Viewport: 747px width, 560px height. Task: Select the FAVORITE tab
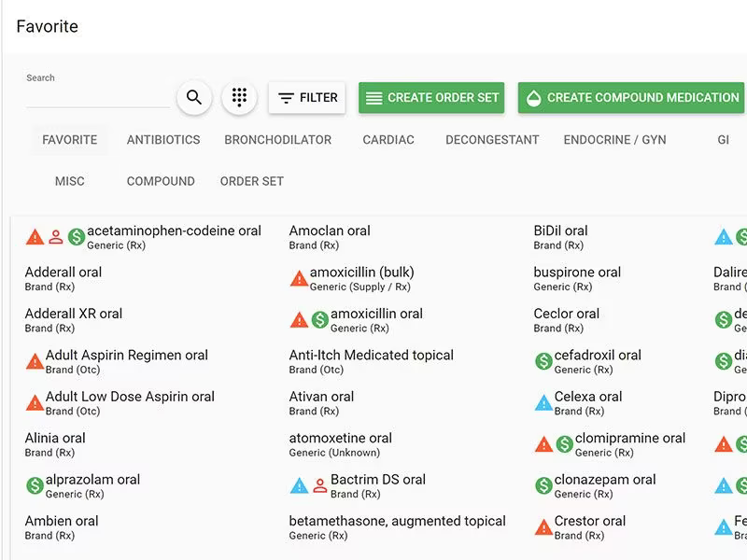(69, 139)
